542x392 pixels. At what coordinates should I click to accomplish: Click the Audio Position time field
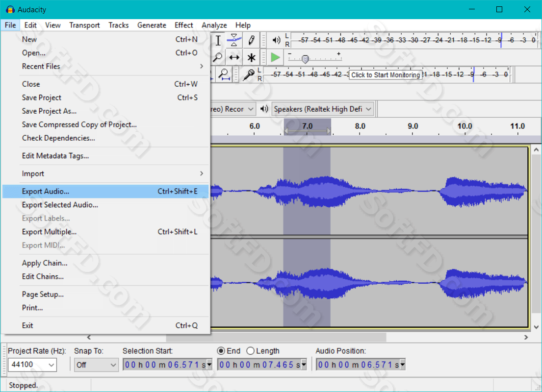(x=358, y=365)
